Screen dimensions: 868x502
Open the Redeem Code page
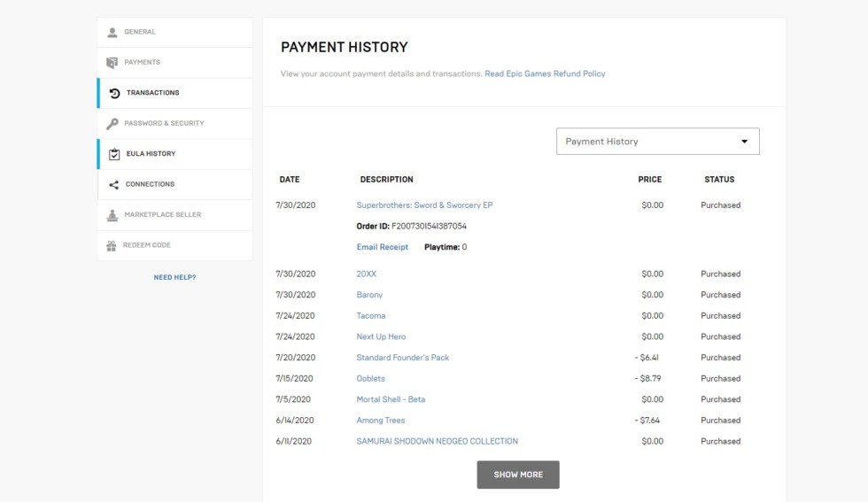(175, 245)
